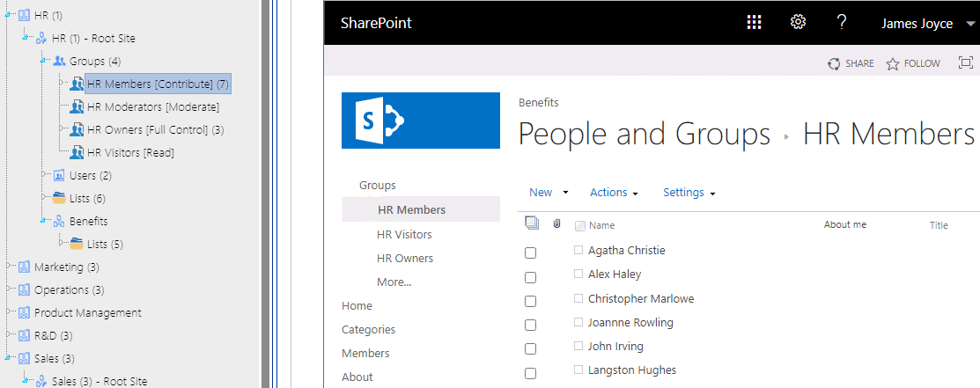Click the Users node icon in tree
Screen dimensions: 980x388
pyautogui.click(x=59, y=176)
